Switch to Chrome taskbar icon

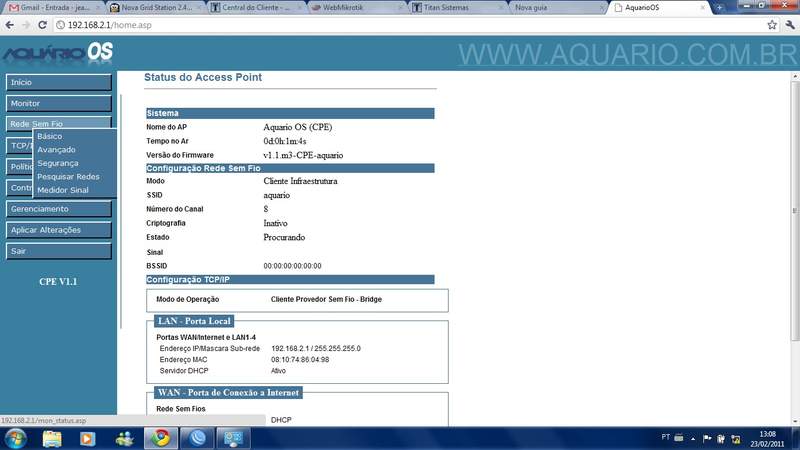tap(161, 438)
